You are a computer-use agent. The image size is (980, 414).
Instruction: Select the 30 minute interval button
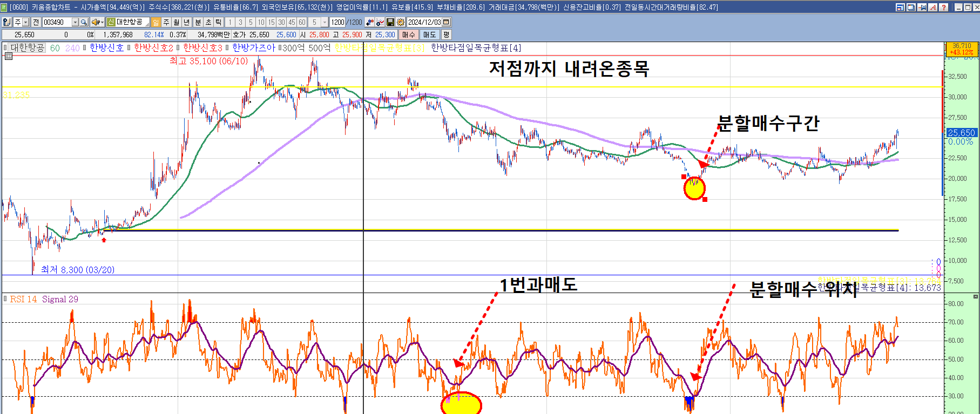coord(281,22)
